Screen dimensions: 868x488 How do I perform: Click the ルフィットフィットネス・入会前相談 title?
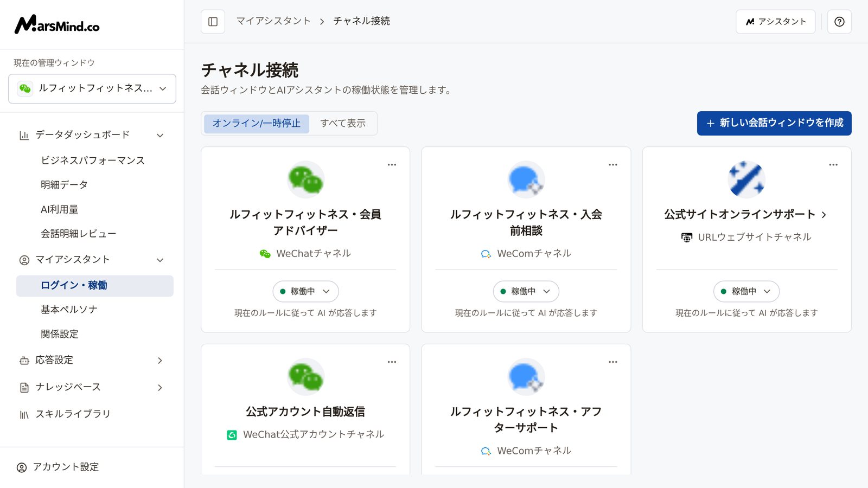526,222
